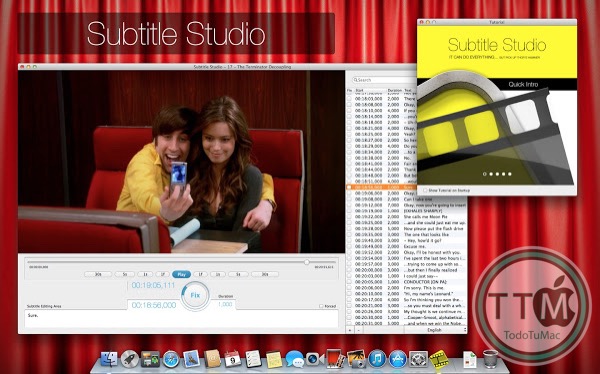The height and width of the screenshot is (374, 600).
Task: Select row '[EXHALES SHARPLY]'
Action: pyautogui.click(x=407, y=211)
